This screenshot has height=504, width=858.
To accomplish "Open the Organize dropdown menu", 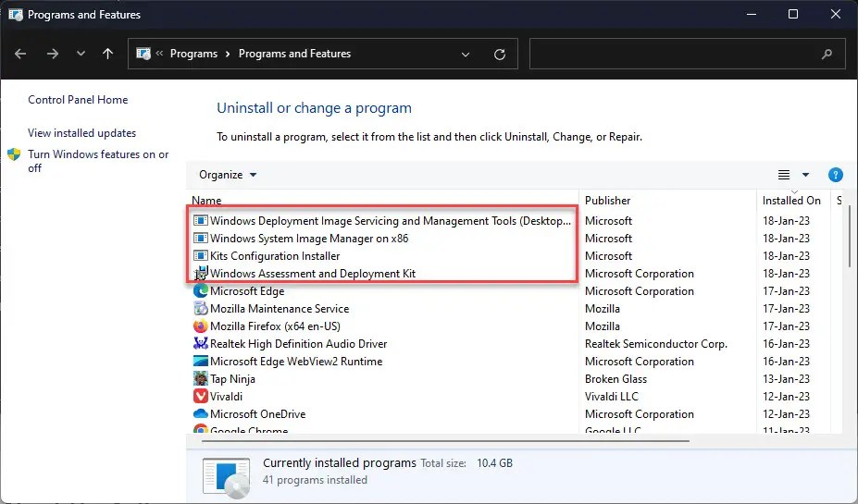I will (228, 175).
